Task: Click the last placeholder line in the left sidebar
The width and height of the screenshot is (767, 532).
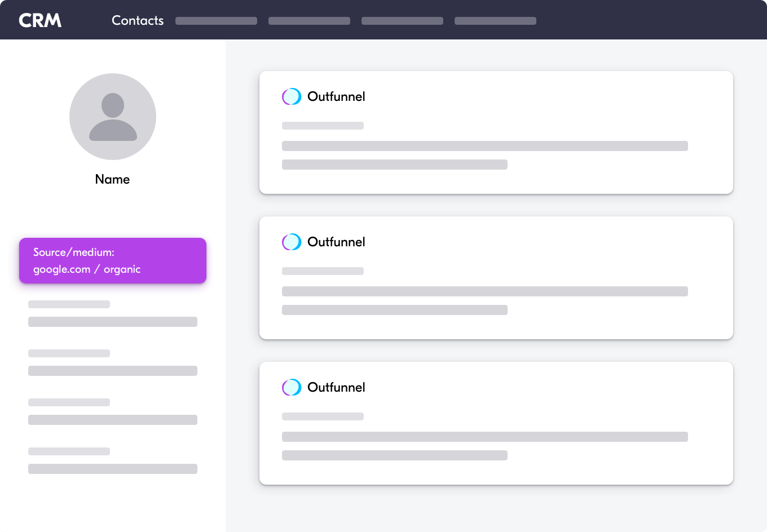Action: click(112, 468)
